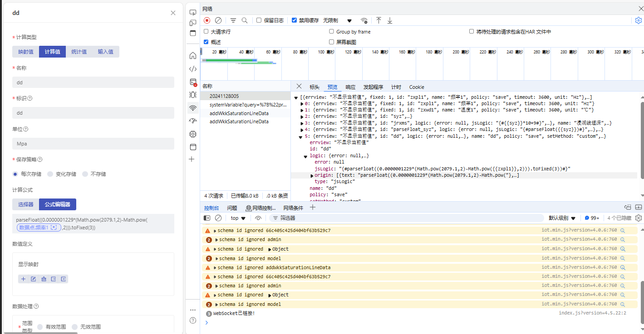Stop recording the network log
The height and width of the screenshot is (334, 644).
[207, 20]
